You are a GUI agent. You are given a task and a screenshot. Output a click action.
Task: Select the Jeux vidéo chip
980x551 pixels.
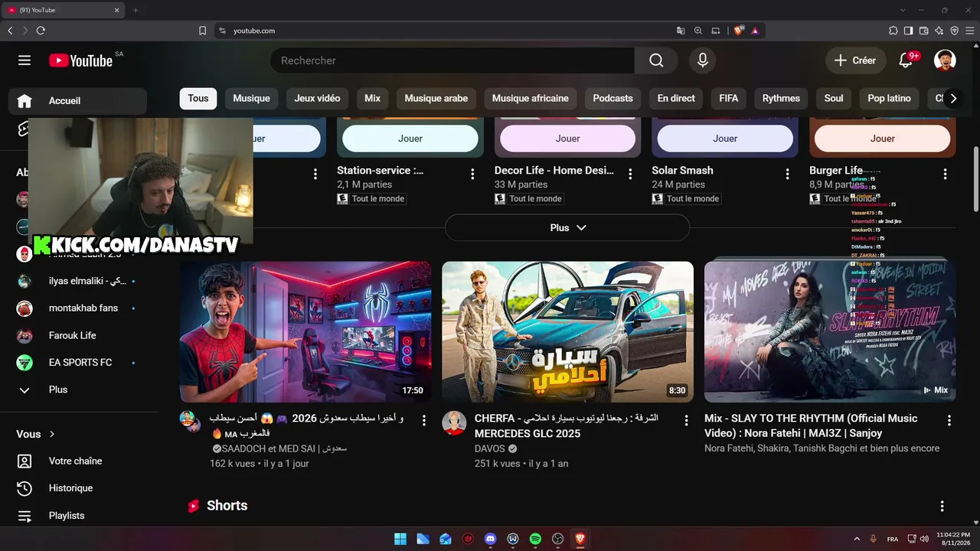(x=317, y=98)
